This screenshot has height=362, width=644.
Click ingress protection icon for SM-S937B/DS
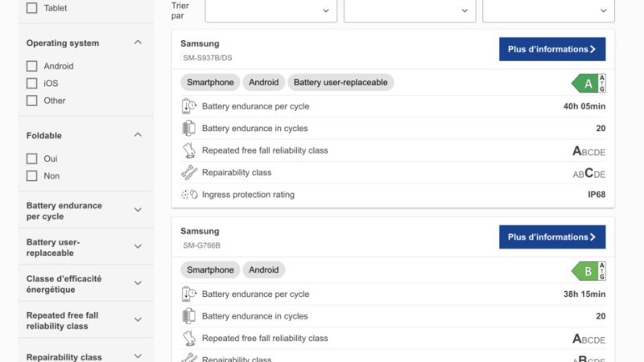pyautogui.click(x=189, y=195)
